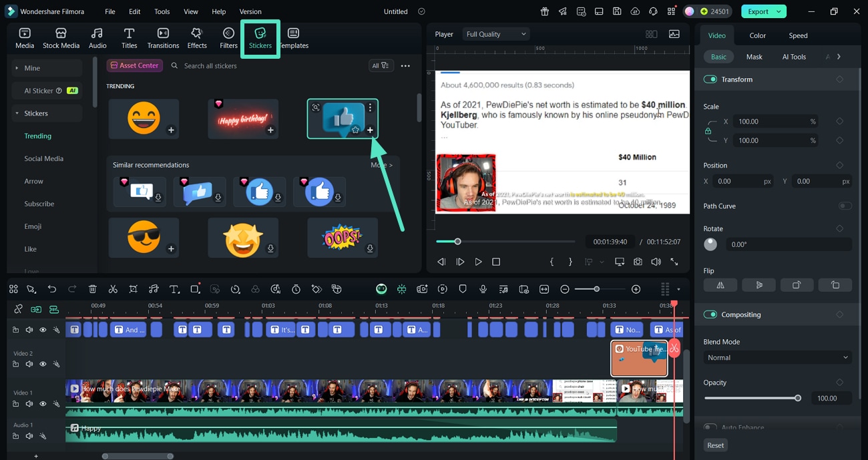868x460 pixels.
Task: Click the Flip vertical button
Action: [x=759, y=285]
